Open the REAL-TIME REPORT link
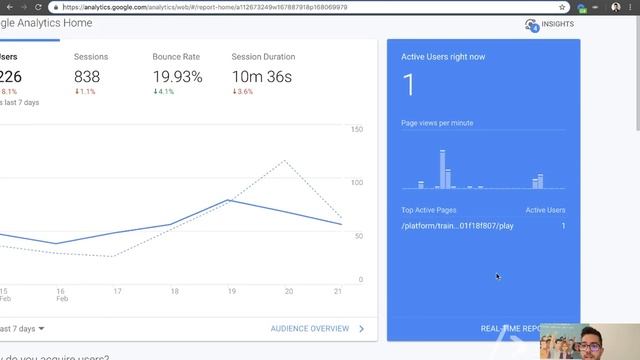This screenshot has width=640, height=360. point(510,329)
